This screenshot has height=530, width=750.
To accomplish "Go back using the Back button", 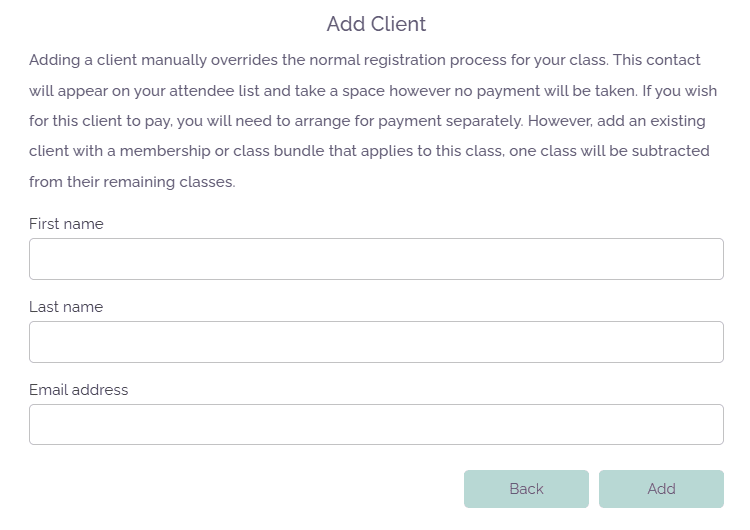I will (526, 489).
